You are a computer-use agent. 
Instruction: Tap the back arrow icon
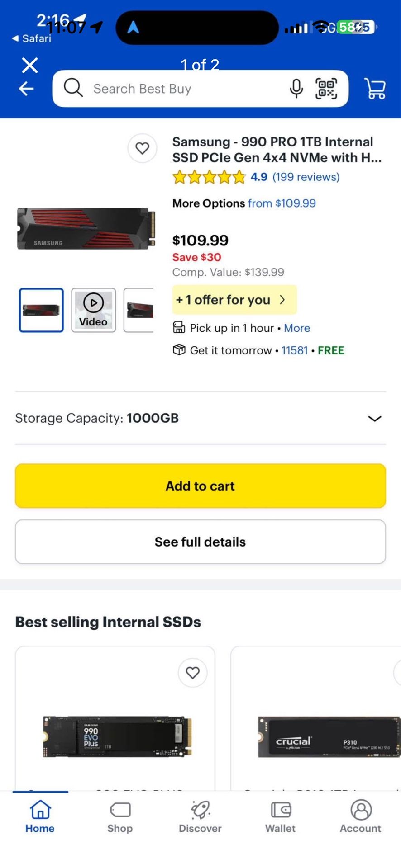26,89
